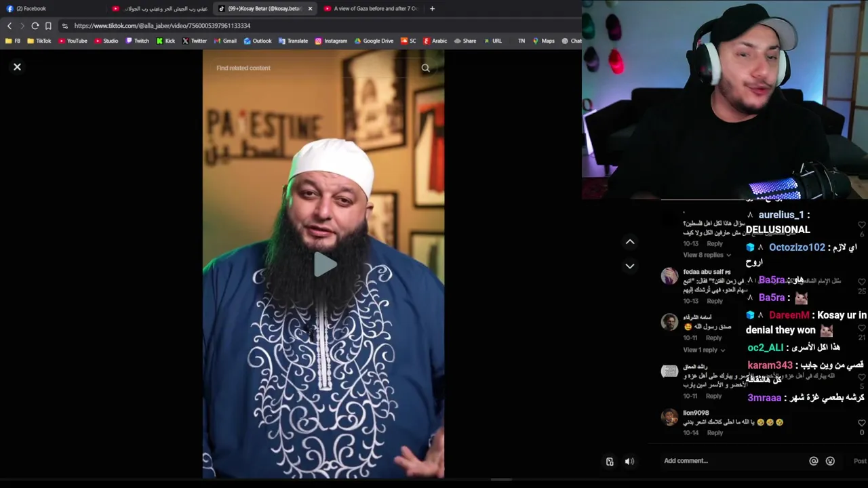Viewport: 868px width, 488px height.
Task: Click the Add comment field
Action: click(732, 461)
